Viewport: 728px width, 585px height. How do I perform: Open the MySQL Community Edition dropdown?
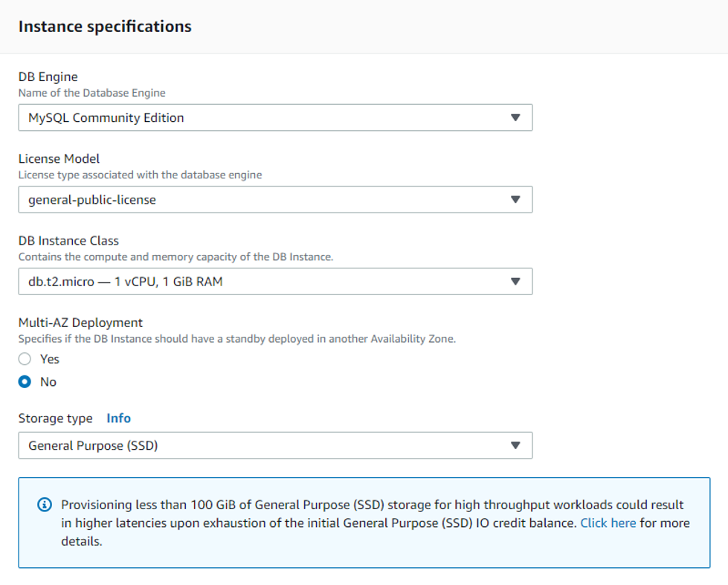pos(275,117)
